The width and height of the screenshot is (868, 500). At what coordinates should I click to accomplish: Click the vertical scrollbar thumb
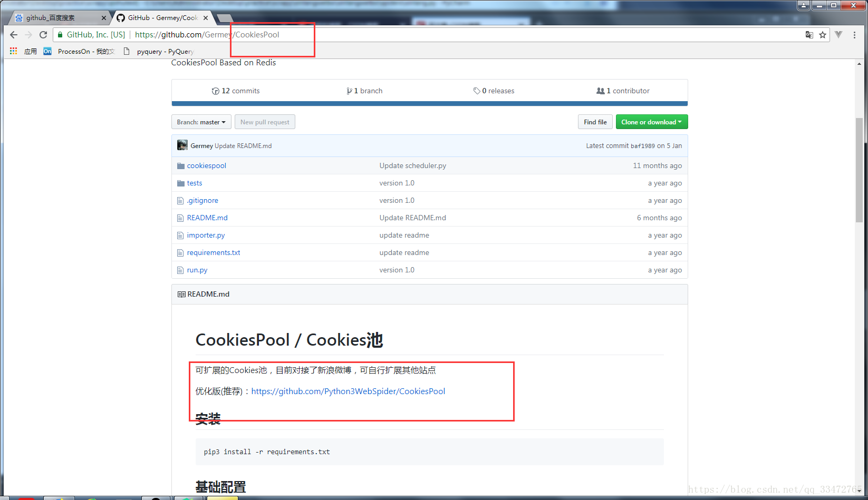[x=860, y=170]
